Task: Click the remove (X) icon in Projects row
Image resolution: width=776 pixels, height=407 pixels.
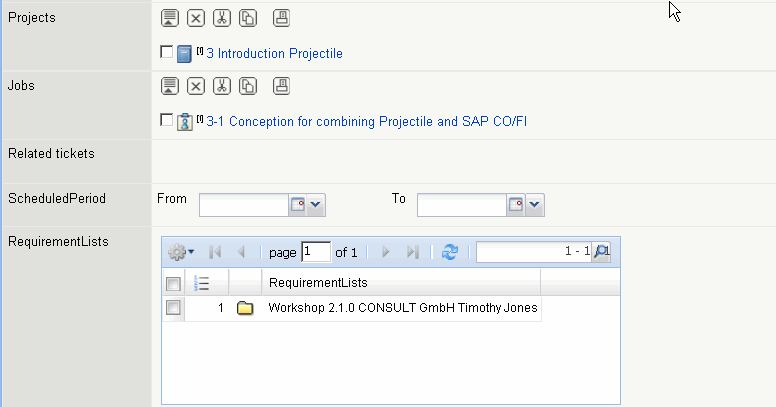Action: pyautogui.click(x=196, y=18)
